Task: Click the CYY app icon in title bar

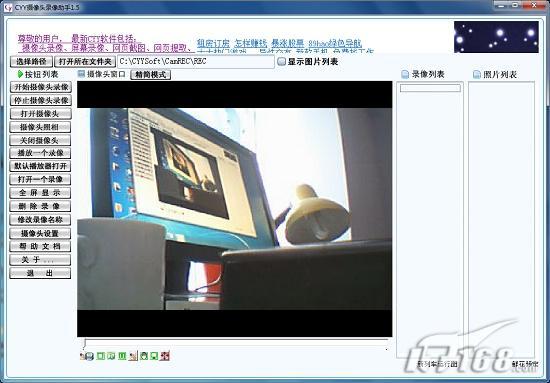Action: [x=7, y=7]
